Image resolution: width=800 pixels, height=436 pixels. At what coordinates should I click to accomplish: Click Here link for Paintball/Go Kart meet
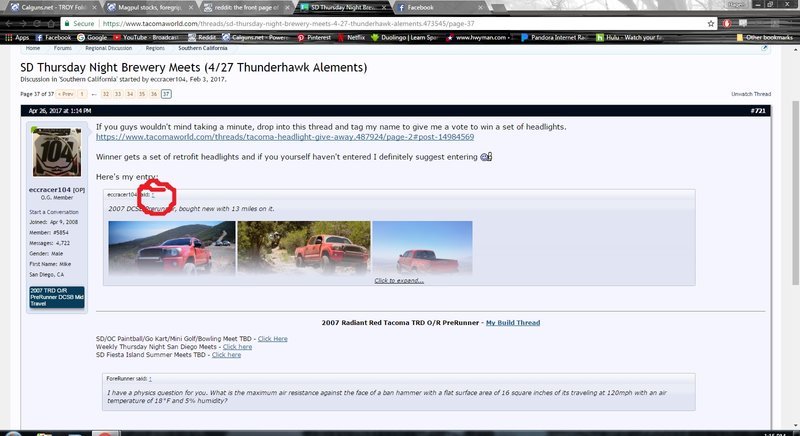pos(272,339)
